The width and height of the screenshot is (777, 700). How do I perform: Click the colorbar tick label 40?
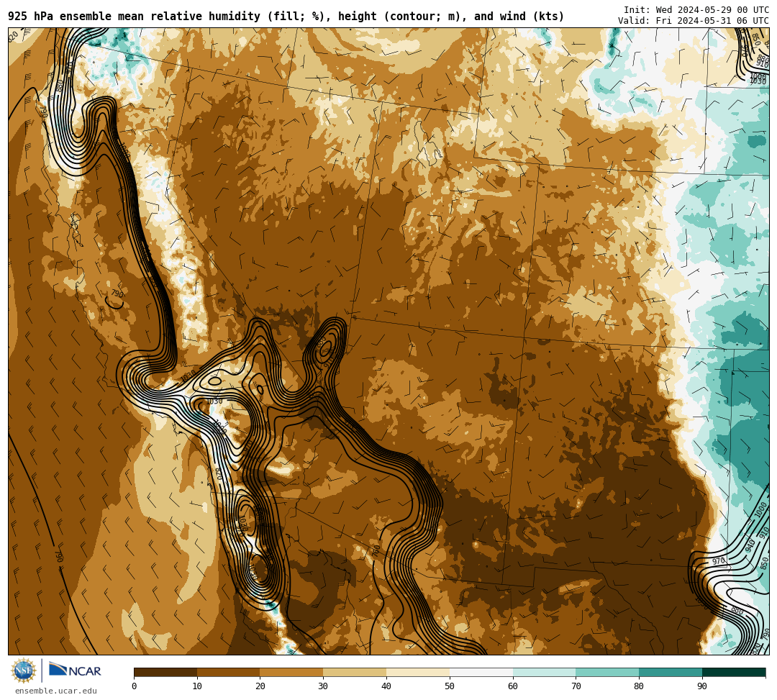pyautogui.click(x=386, y=686)
